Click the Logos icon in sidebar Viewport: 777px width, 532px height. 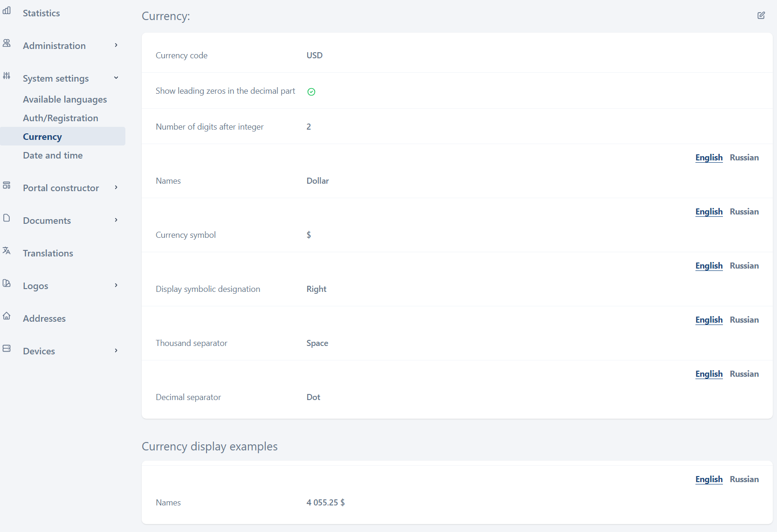coord(7,283)
